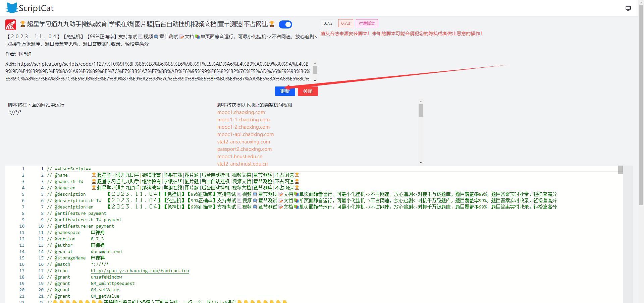
Task: Click the favicon.ico URL in code
Action: point(140,271)
